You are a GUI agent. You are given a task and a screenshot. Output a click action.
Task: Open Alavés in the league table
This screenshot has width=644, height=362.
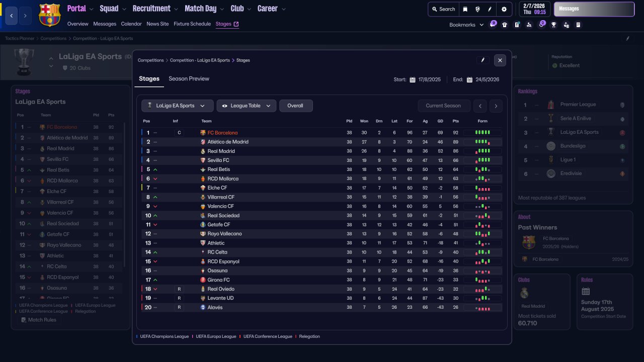[x=215, y=308]
